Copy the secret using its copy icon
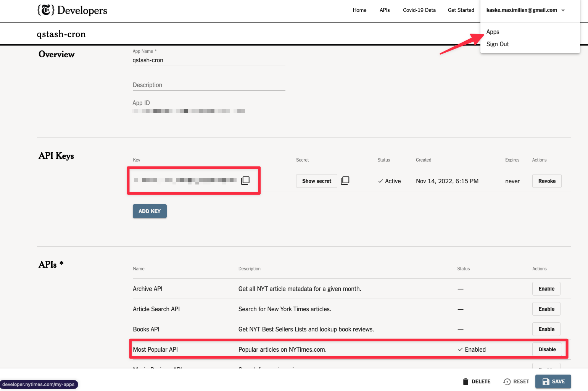 [345, 181]
